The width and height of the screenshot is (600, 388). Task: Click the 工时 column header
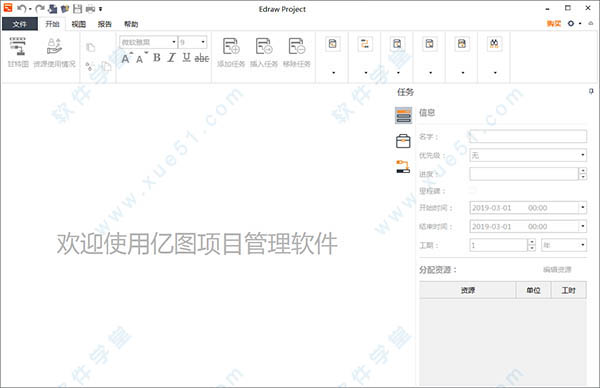568,290
